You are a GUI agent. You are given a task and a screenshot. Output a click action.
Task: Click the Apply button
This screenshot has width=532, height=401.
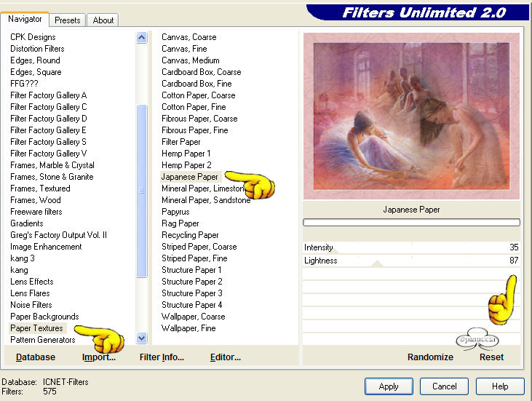389,386
